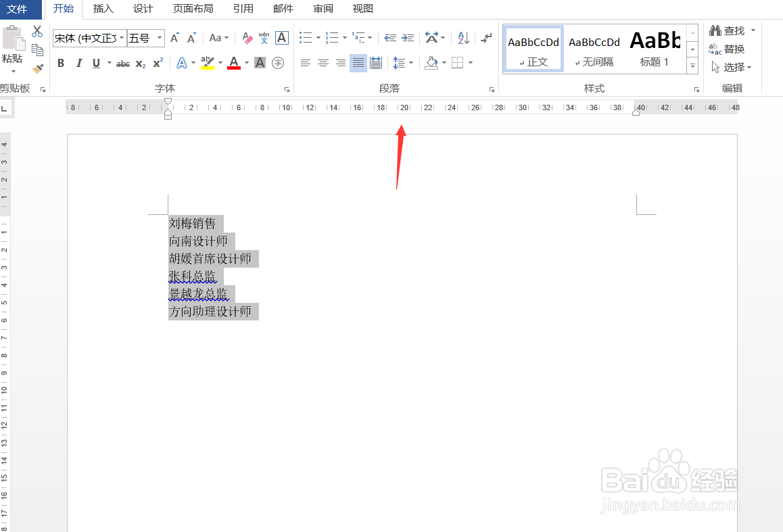Toggle Underline formatting
783x532 pixels.
tap(97, 63)
